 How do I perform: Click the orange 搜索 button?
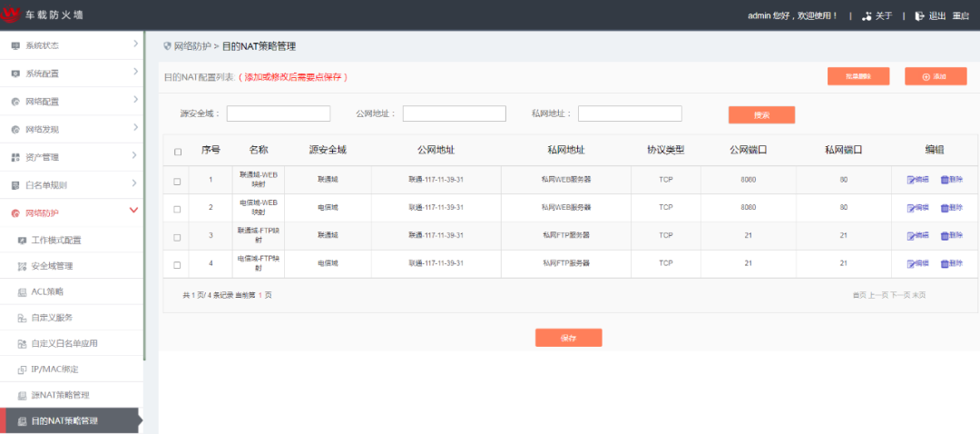click(761, 115)
